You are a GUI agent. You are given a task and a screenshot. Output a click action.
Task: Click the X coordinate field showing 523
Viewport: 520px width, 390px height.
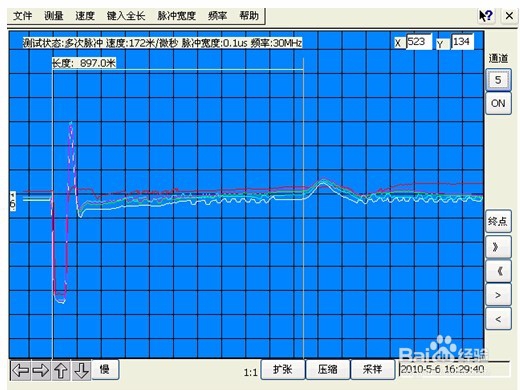tap(419, 42)
